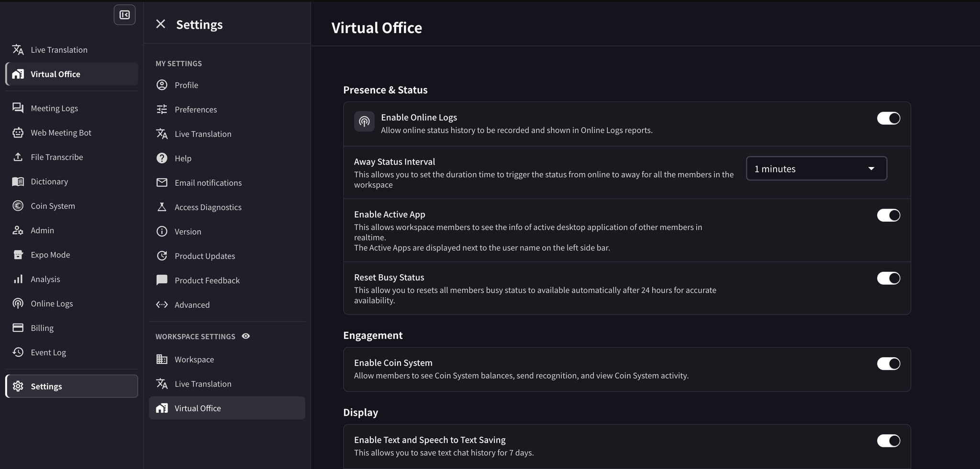
Task: Click the Presence & Status heading
Action: point(385,90)
